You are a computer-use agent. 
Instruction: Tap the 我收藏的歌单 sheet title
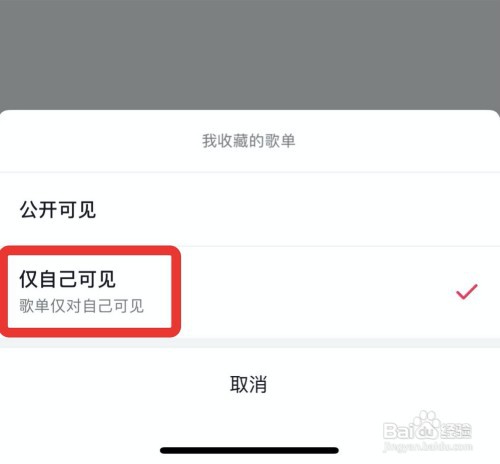[x=249, y=141]
